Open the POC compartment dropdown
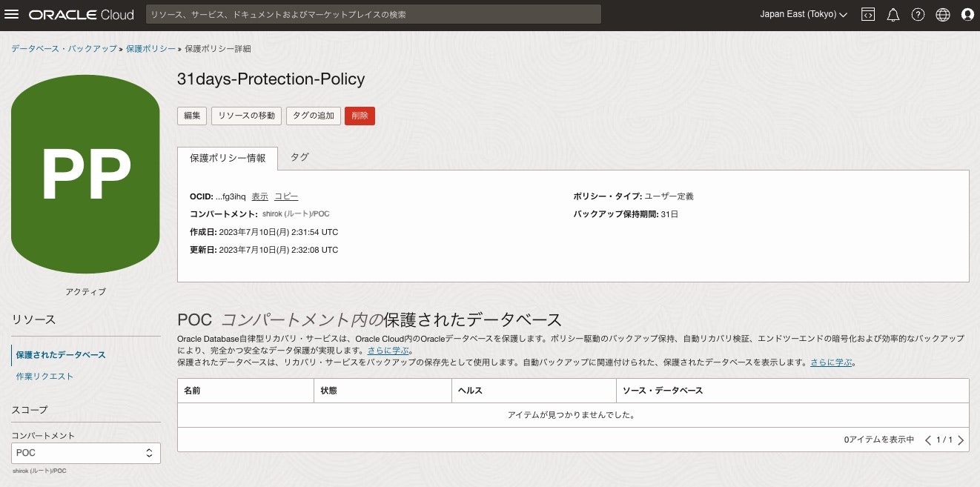The width and height of the screenshot is (980, 487). (x=86, y=453)
